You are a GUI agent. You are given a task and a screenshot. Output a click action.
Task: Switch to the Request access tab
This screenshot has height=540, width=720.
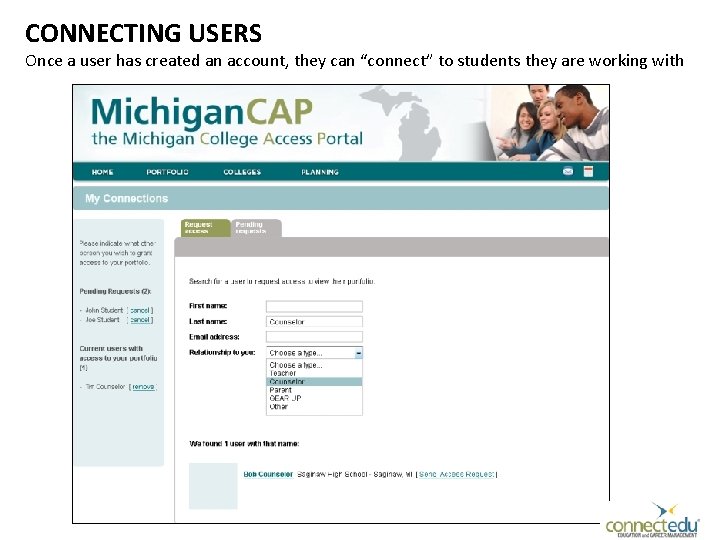point(205,228)
